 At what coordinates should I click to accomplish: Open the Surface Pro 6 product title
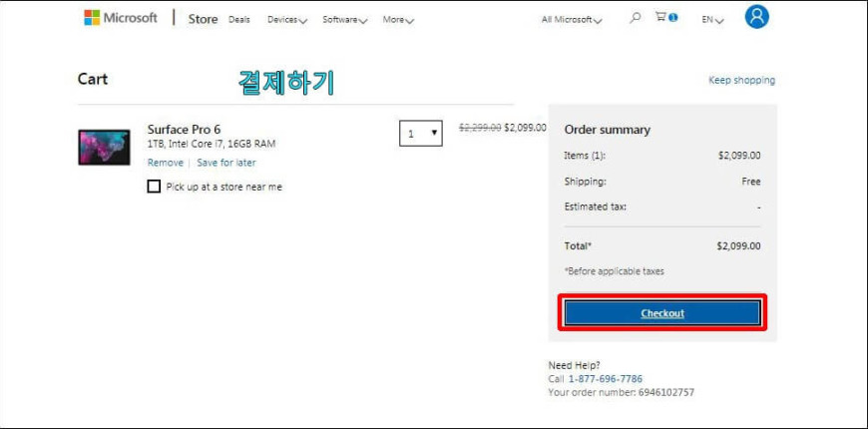click(x=184, y=130)
